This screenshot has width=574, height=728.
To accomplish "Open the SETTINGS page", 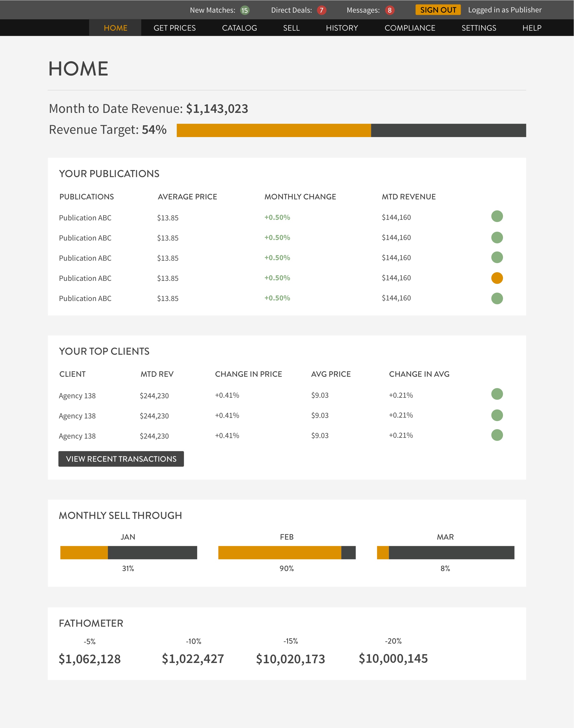I will [x=479, y=28].
